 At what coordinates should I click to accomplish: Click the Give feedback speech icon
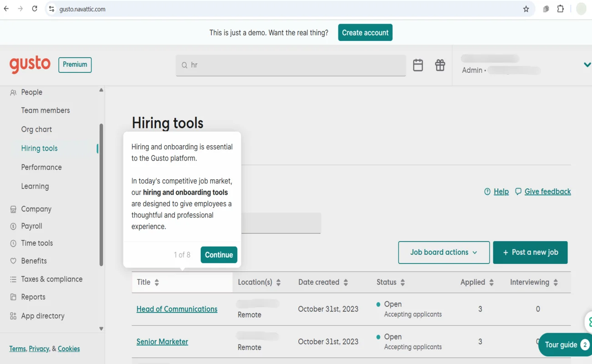point(518,192)
